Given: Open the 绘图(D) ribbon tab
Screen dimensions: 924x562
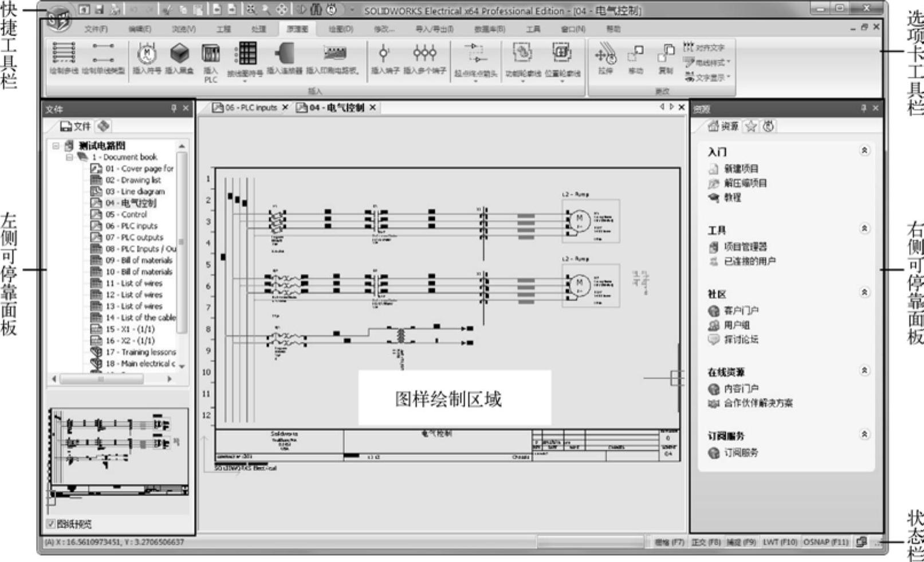Looking at the screenshot, I should [x=341, y=29].
